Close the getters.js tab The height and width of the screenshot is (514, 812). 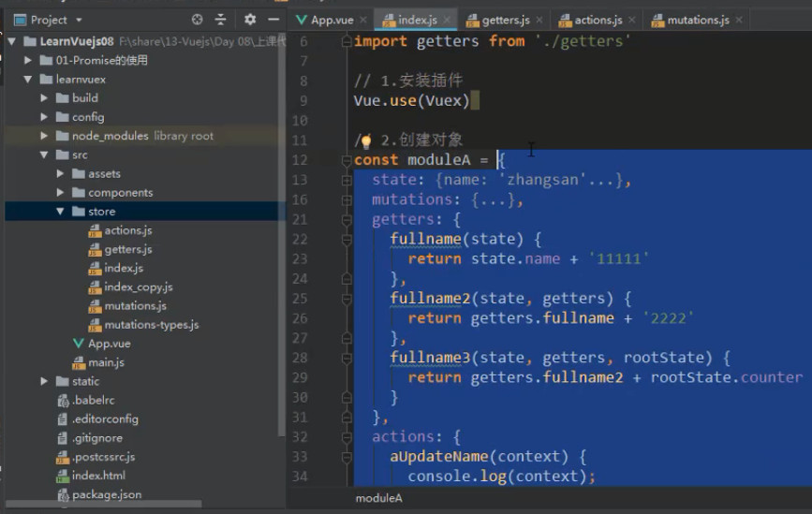click(539, 21)
